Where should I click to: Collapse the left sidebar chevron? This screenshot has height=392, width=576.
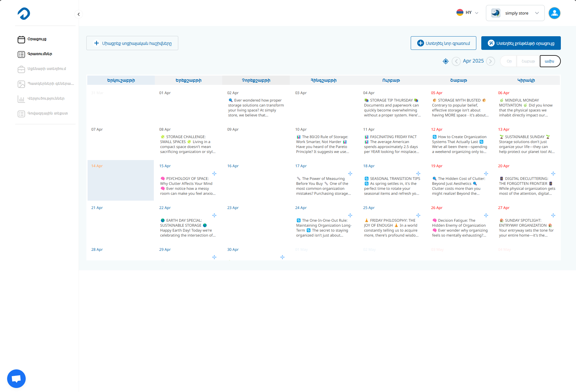[79, 14]
